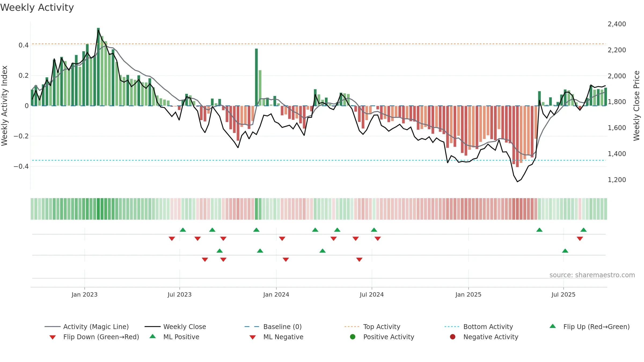Image resolution: width=644 pixels, height=362 pixels.
Task: Click the −0.2 activity index axis label
Action: pyautogui.click(x=21, y=136)
